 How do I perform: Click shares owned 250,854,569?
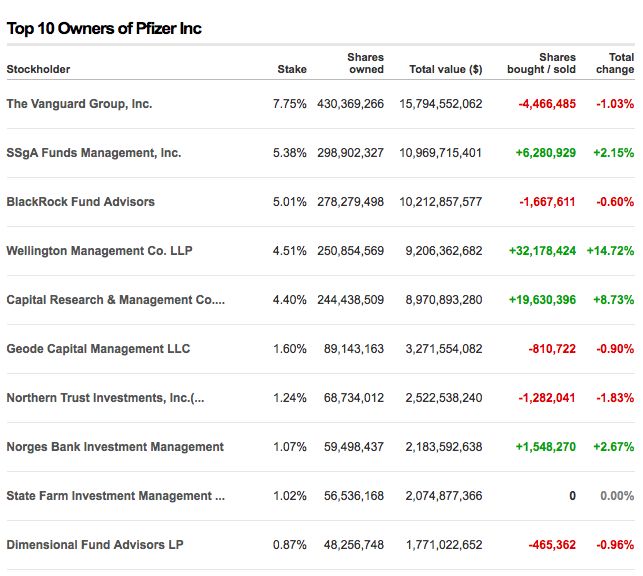click(351, 251)
